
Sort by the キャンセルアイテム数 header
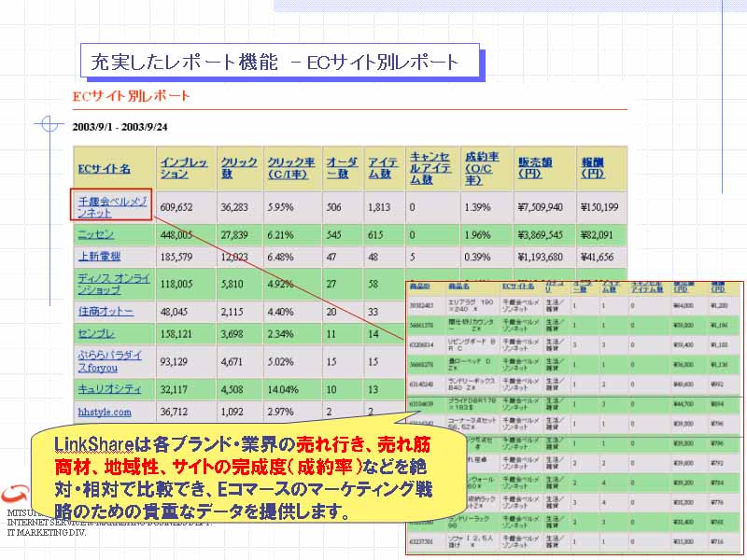430,168
